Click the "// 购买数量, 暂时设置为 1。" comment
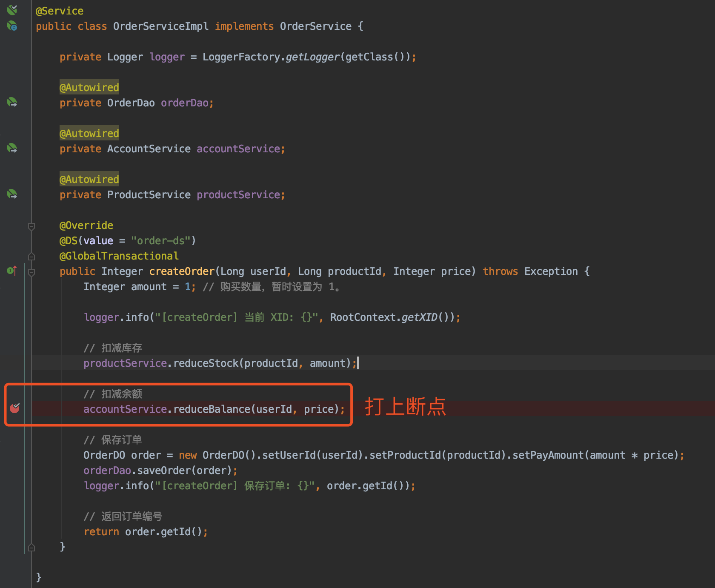This screenshot has width=715, height=588. (x=272, y=286)
